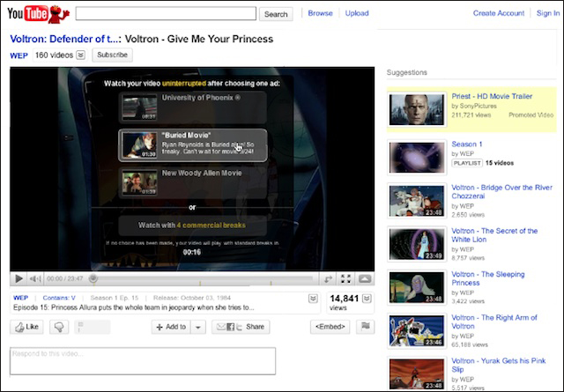This screenshot has height=392, width=564.
Task: Share the video
Action: [241, 327]
